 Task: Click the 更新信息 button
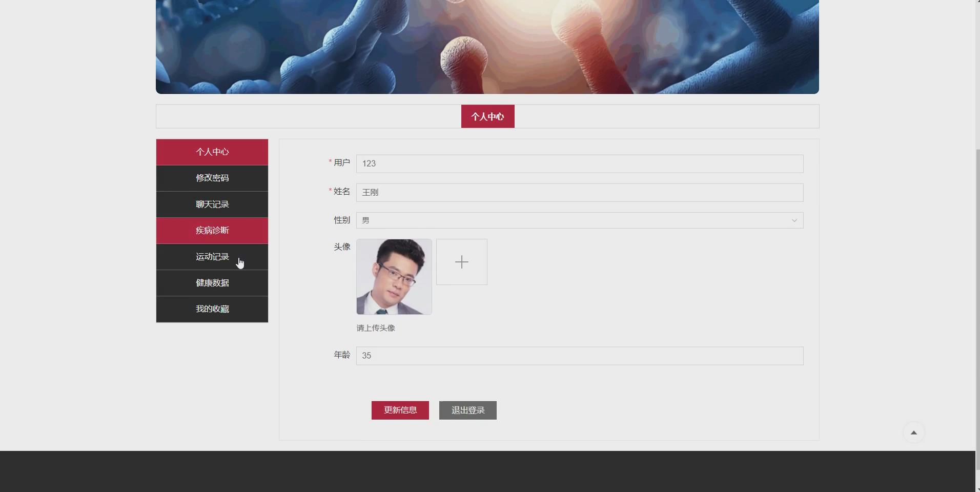[400, 411]
